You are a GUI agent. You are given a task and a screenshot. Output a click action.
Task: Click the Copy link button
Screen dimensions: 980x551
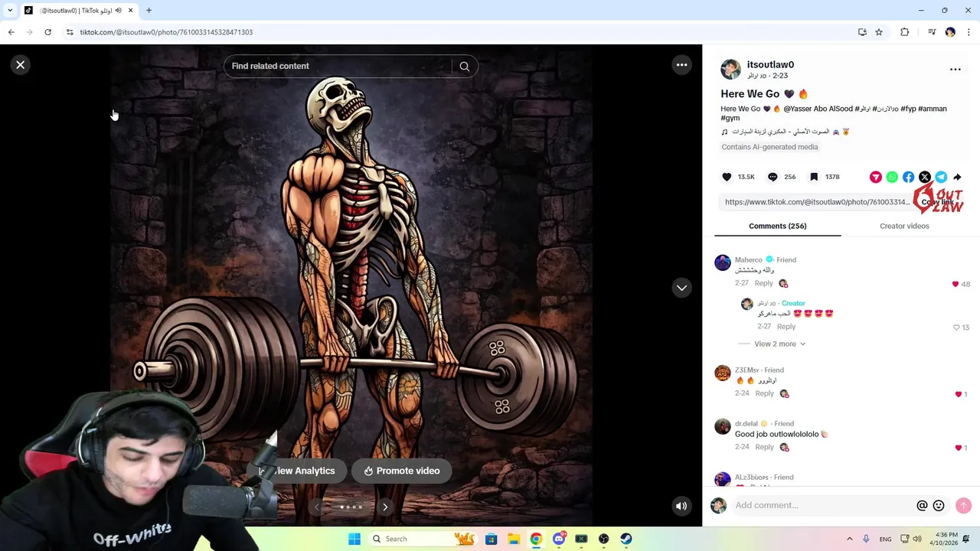(x=938, y=202)
